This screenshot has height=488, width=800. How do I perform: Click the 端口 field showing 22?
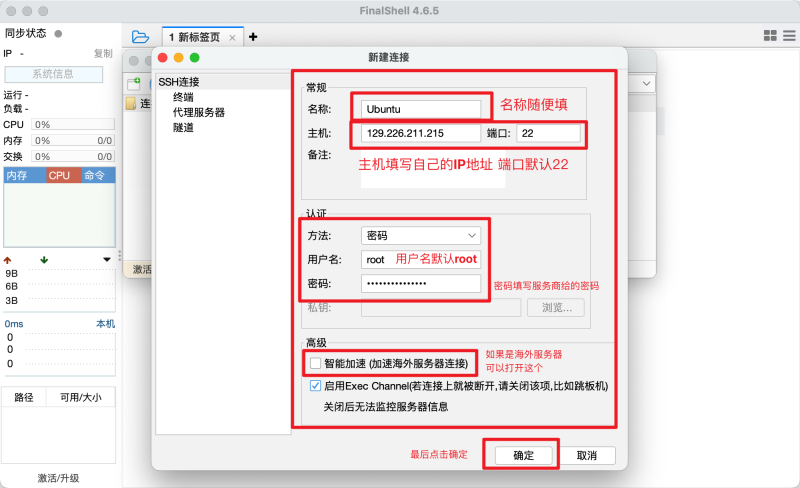coord(548,133)
